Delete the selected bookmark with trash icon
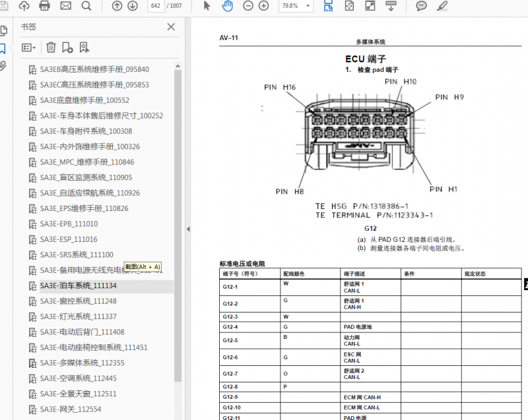 click(x=51, y=47)
